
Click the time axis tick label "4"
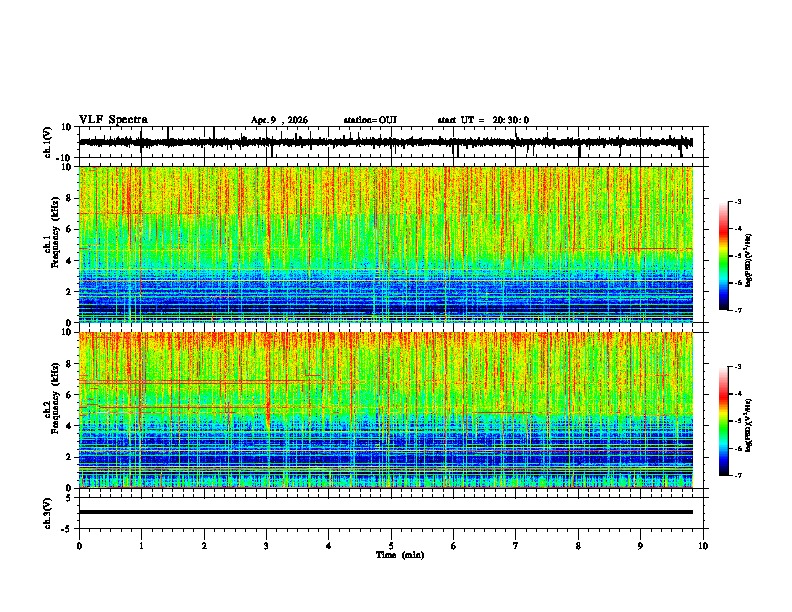[x=329, y=546]
